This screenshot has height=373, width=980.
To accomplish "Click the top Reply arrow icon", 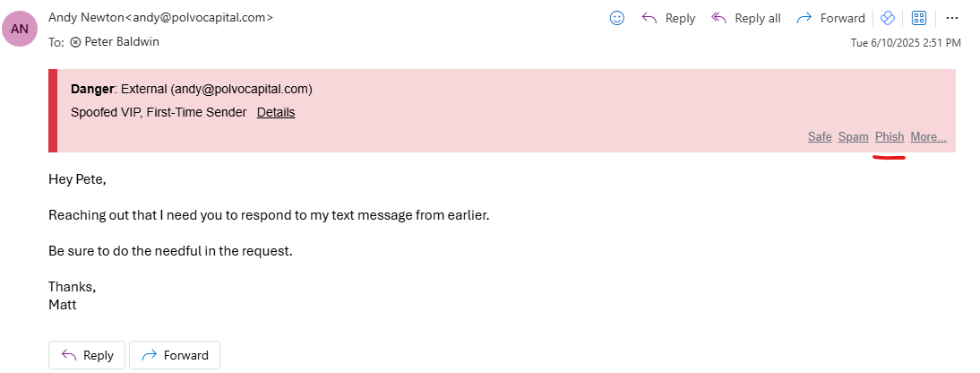I will (650, 18).
